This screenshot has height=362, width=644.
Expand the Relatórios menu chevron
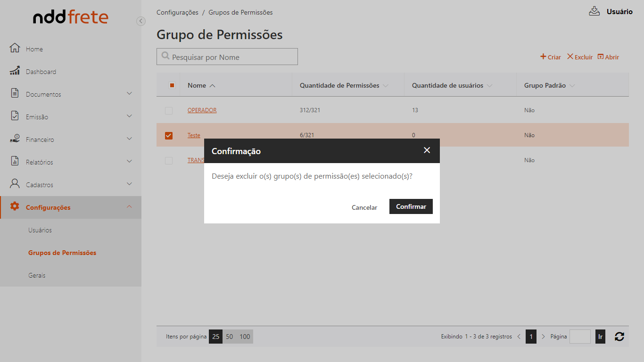point(129,161)
